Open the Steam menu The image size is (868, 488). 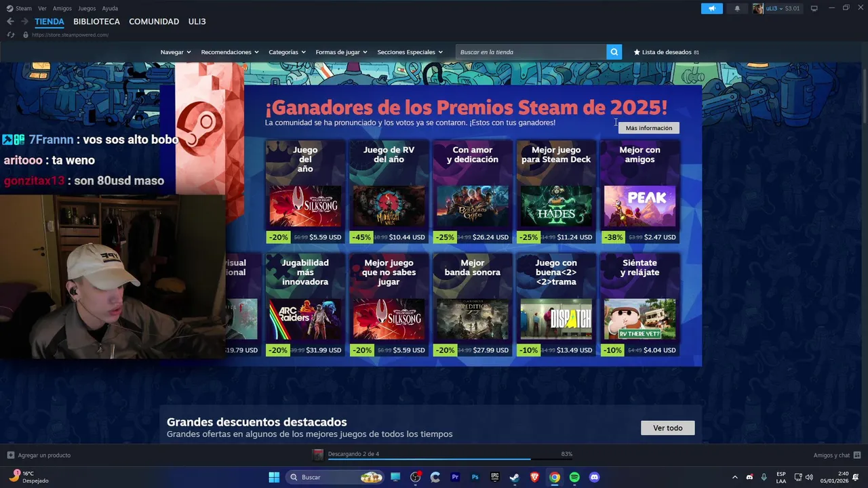point(20,8)
